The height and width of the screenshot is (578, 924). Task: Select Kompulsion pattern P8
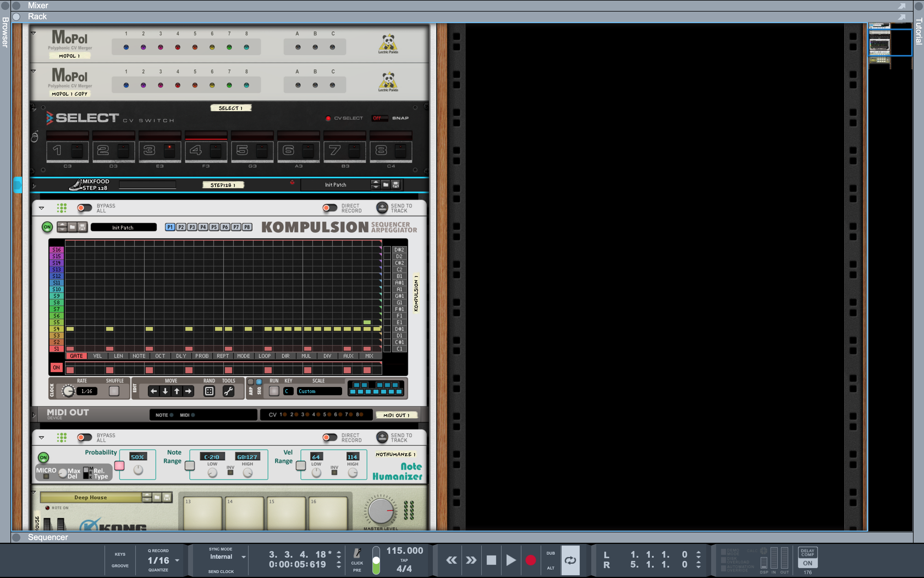click(x=248, y=227)
